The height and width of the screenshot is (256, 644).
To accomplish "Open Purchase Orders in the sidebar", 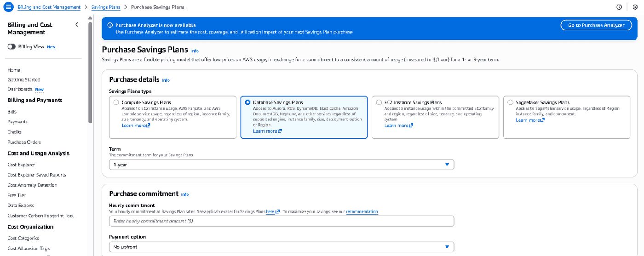I will click(x=24, y=142).
